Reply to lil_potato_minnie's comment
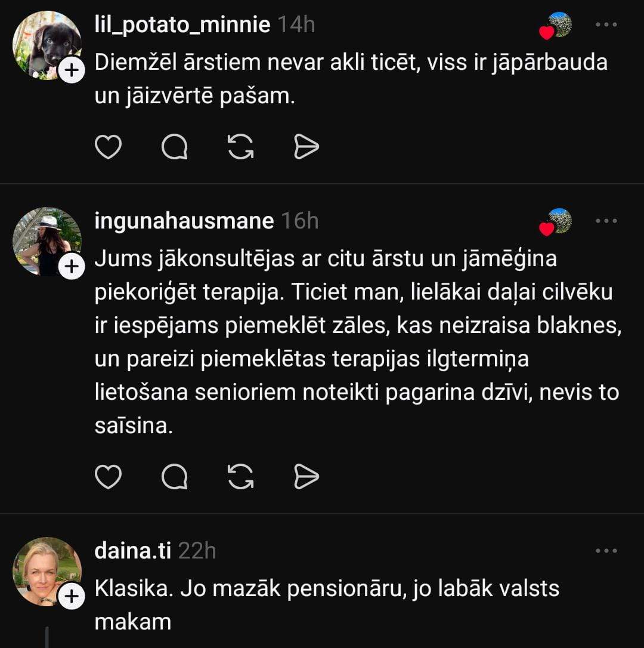644x648 pixels. pos(175,147)
